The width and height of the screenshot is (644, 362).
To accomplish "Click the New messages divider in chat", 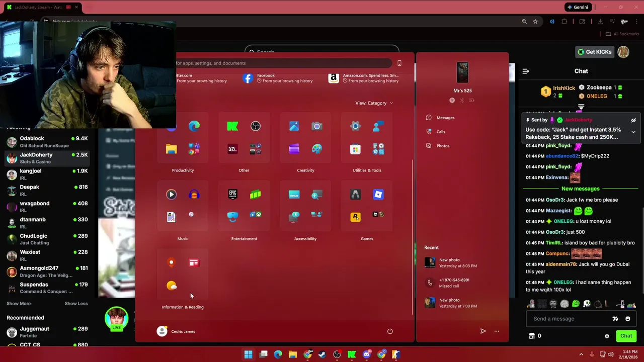I will pyautogui.click(x=581, y=189).
